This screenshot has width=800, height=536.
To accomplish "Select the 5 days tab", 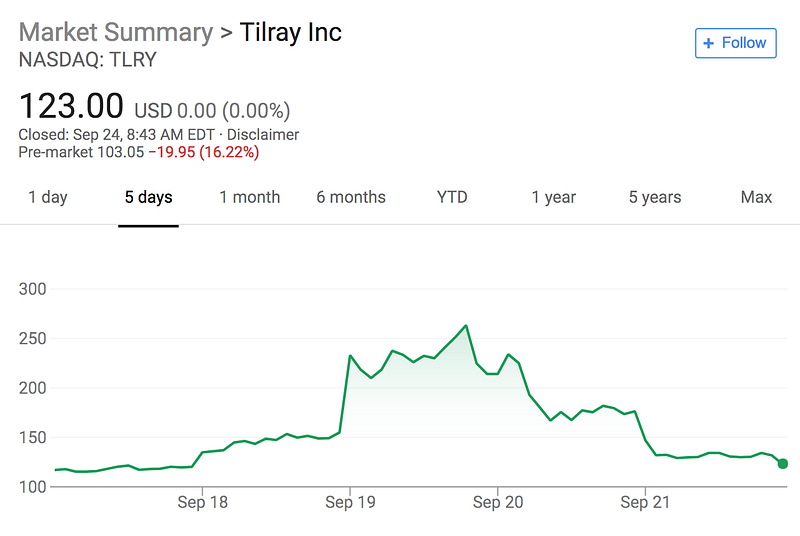I will (148, 197).
